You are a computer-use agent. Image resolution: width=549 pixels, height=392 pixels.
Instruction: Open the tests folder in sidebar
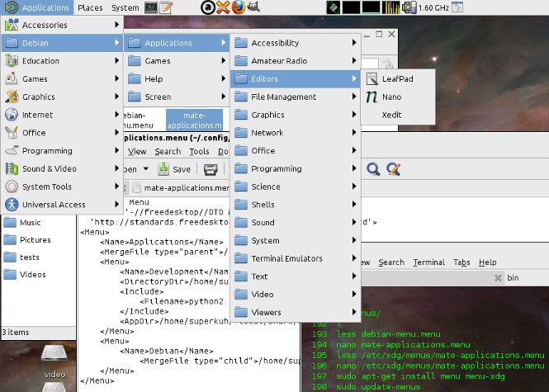(x=21, y=257)
